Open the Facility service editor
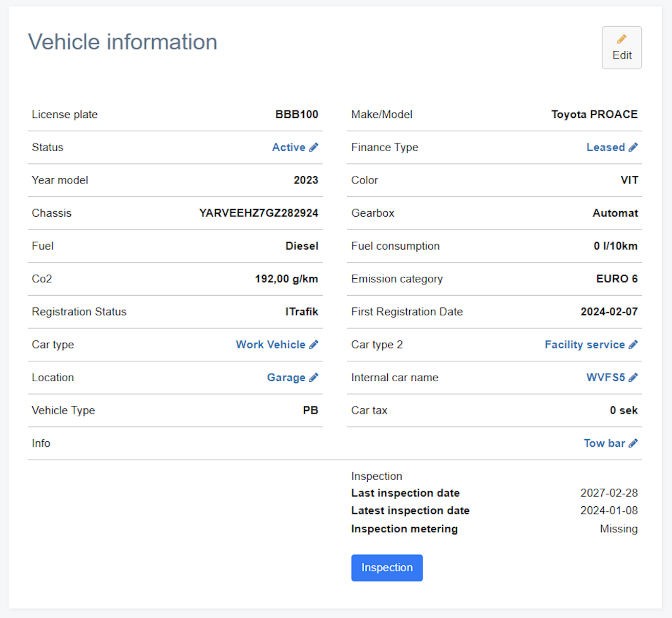The image size is (672, 618). 585,344
